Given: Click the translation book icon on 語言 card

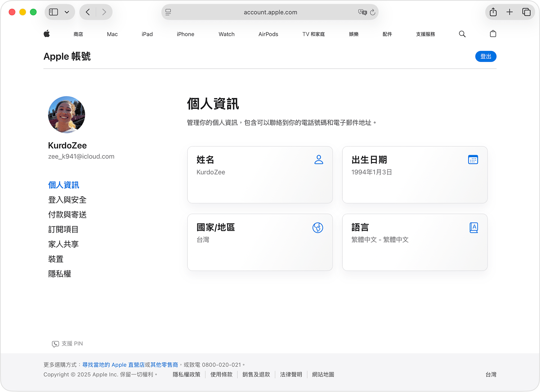Looking at the screenshot, I should 474,228.
